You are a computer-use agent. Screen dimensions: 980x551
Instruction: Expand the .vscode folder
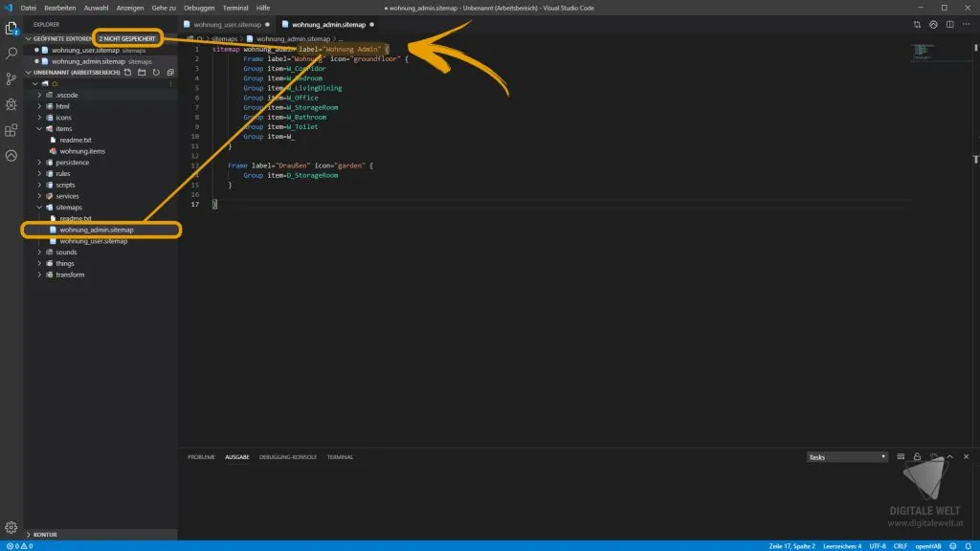[39, 95]
